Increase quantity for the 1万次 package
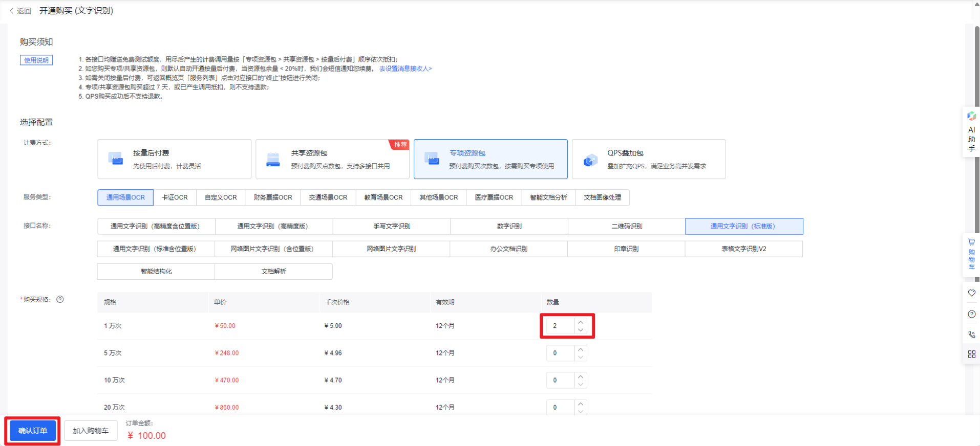 581,322
